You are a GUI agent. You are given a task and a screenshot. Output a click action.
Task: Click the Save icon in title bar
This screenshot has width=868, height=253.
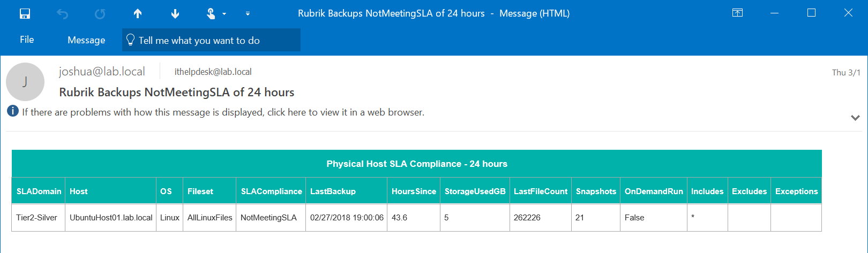pos(25,13)
